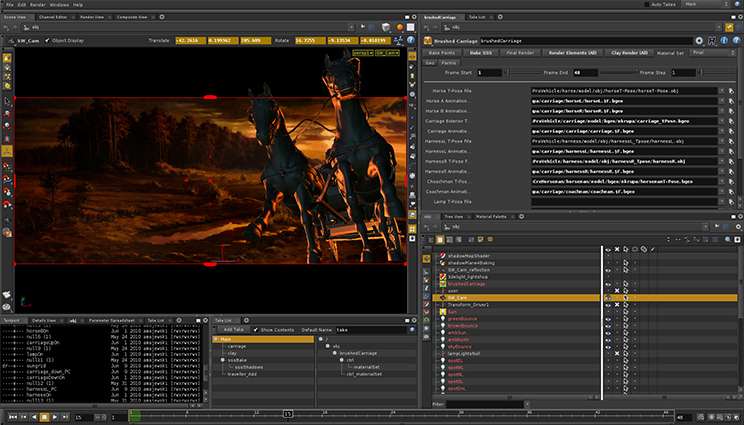Open the Render menu

38,4
